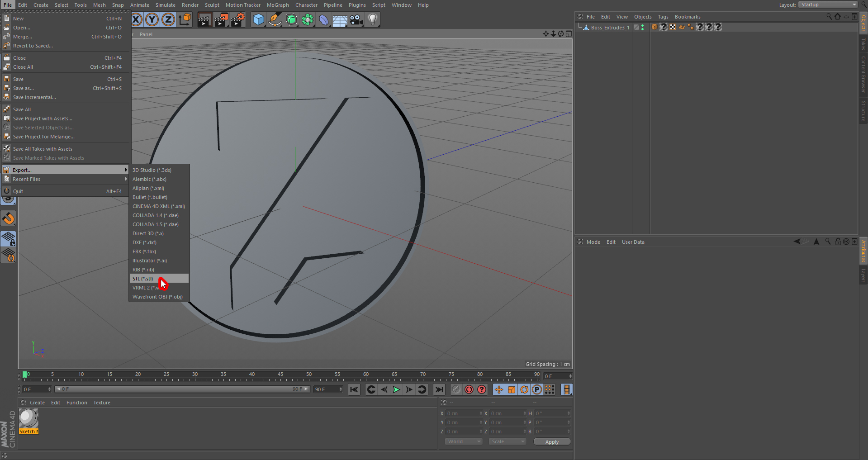Open Edit Render Settings icon
Screen dimensions: 868x460
[x=237, y=20]
